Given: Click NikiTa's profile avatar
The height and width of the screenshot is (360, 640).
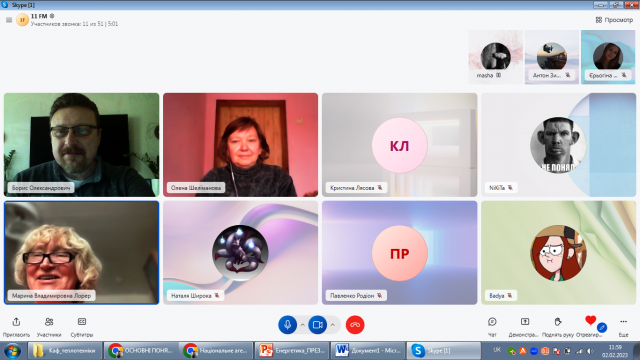Looking at the screenshot, I should click(558, 145).
